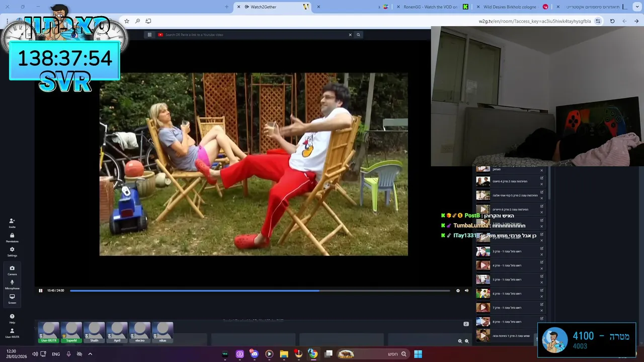Open File Explorer from the taskbar
The width and height of the screenshot is (644, 362).
(284, 354)
